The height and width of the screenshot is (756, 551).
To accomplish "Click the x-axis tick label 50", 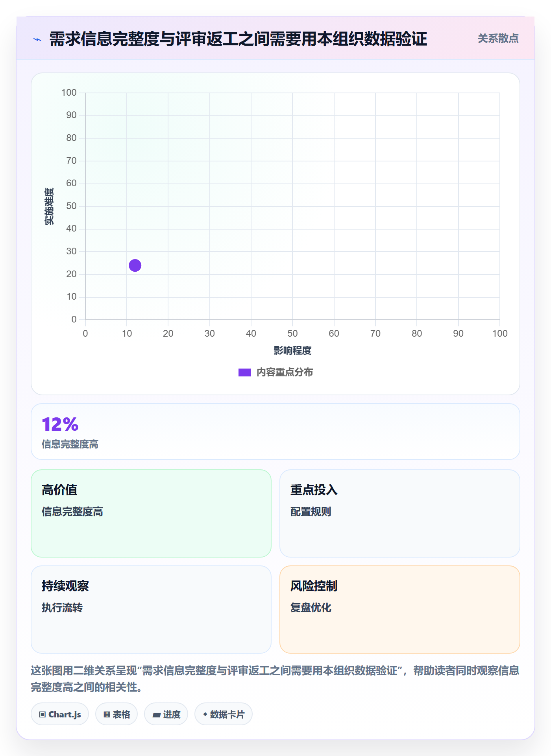I will [x=292, y=334].
